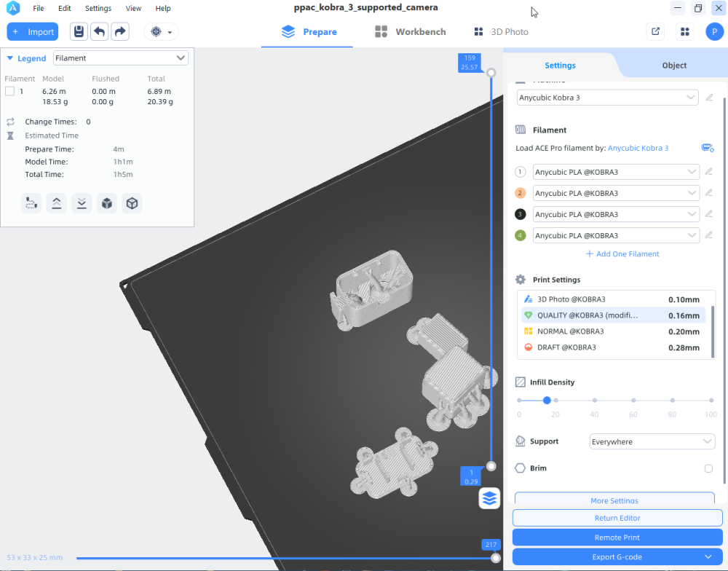Image resolution: width=728 pixels, height=571 pixels.
Task: Open filament 4 Anycubic PLA dropdown
Action: (616, 235)
